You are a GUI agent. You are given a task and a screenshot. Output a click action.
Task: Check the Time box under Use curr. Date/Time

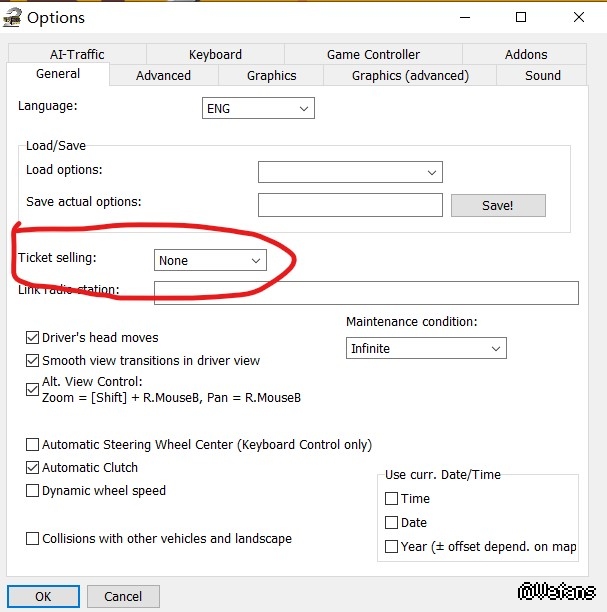(392, 498)
